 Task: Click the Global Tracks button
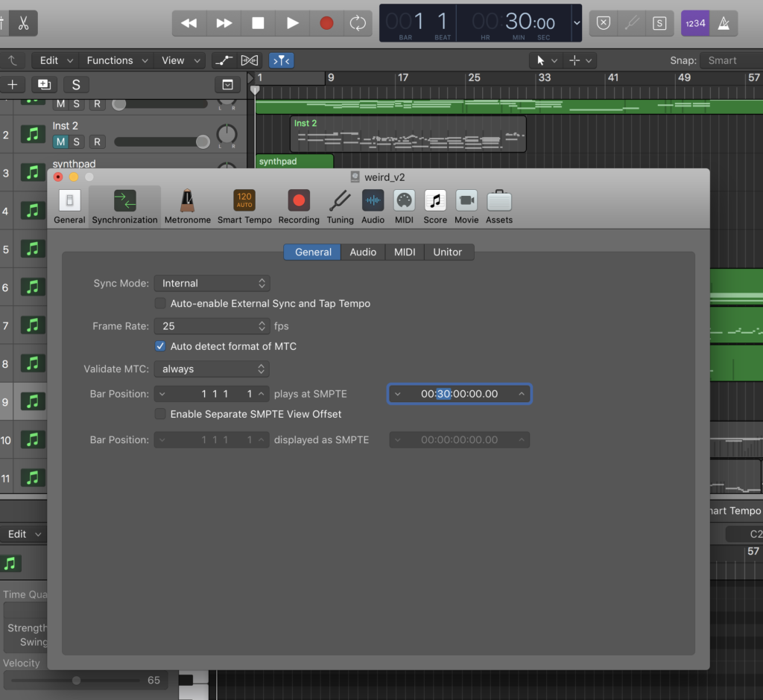[227, 85]
